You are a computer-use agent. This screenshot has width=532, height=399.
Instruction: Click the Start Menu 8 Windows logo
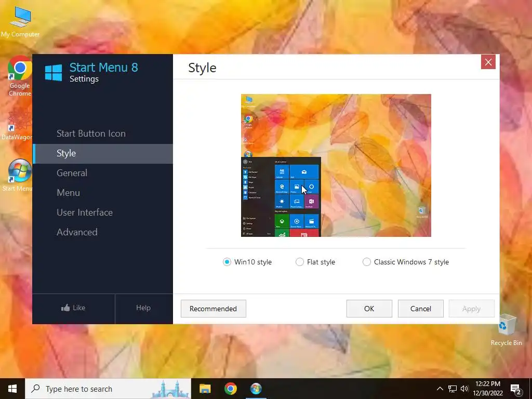pos(54,73)
